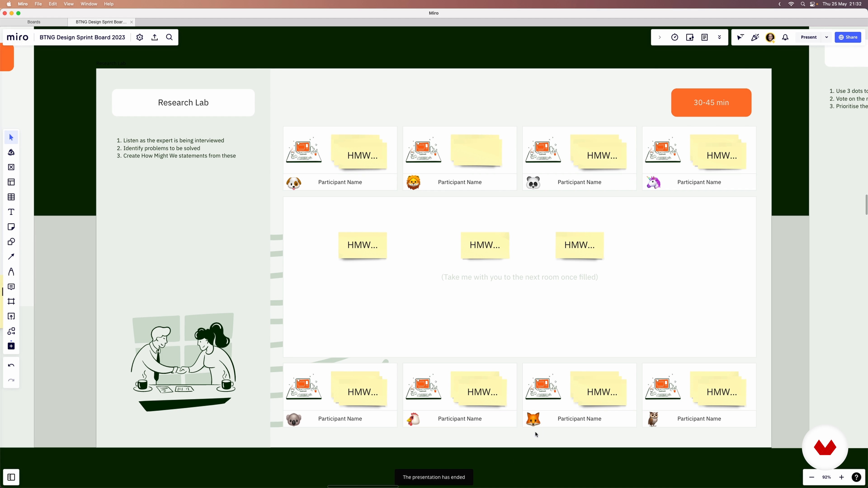Click the Export board icon
This screenshot has height=488, width=868.
click(155, 37)
